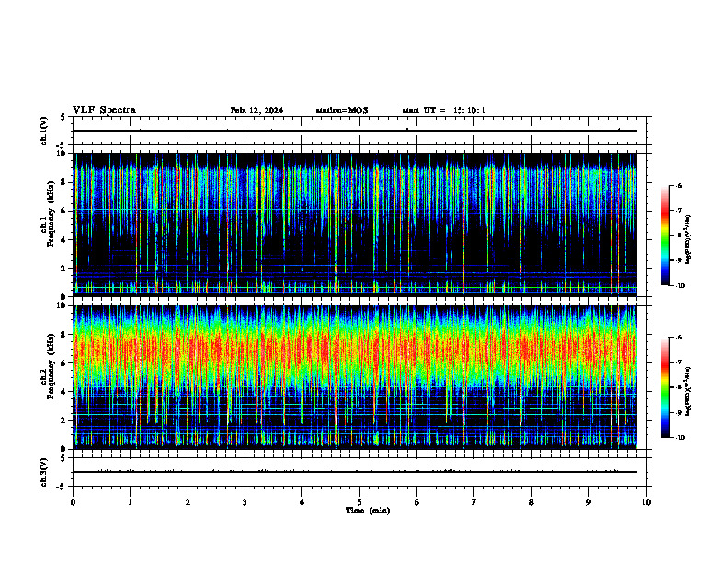Click the "3" tick on the Time axis

coord(245,502)
